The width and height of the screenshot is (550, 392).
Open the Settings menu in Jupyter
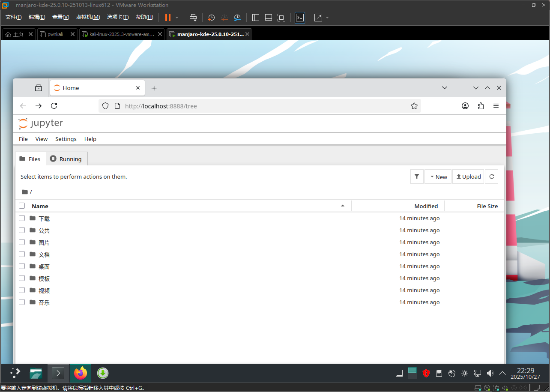point(66,139)
